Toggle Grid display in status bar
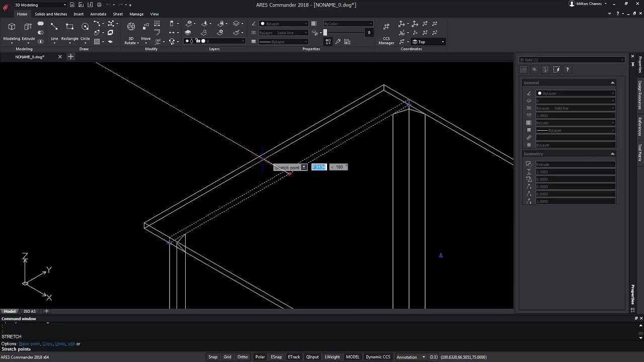The width and height of the screenshot is (644, 362). pyautogui.click(x=227, y=357)
